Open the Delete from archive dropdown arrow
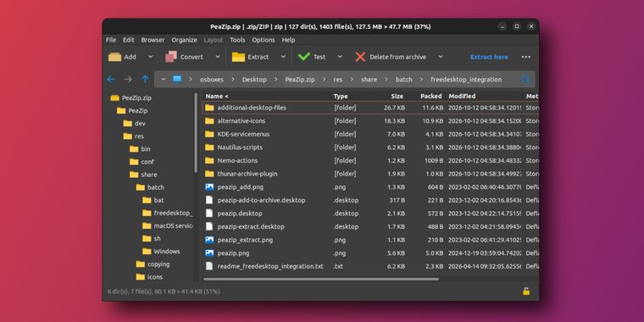The width and height of the screenshot is (644, 322). coord(441,57)
